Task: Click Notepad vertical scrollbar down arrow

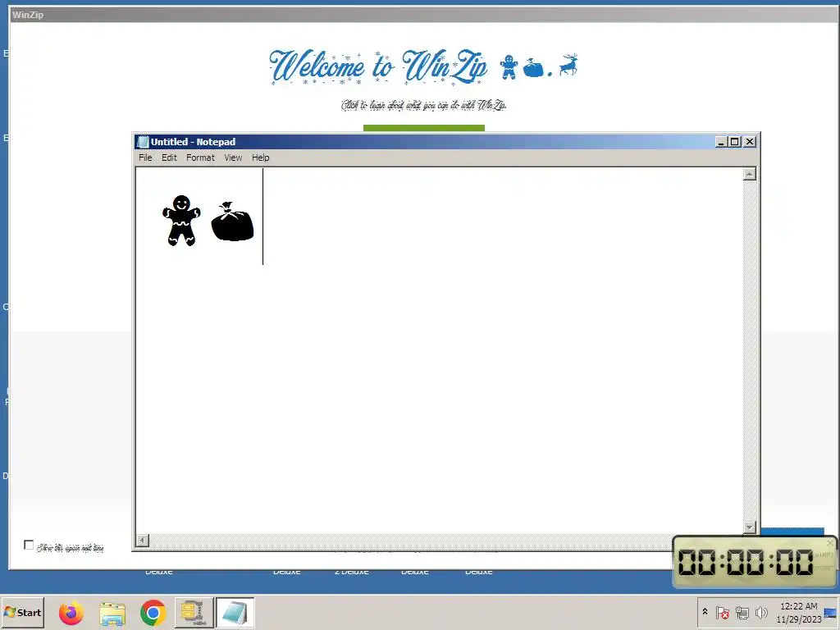Action: click(x=750, y=527)
